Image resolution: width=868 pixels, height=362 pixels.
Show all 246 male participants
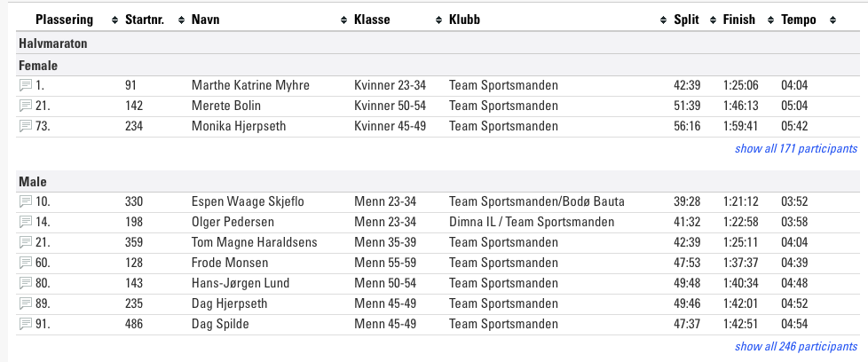point(796,347)
